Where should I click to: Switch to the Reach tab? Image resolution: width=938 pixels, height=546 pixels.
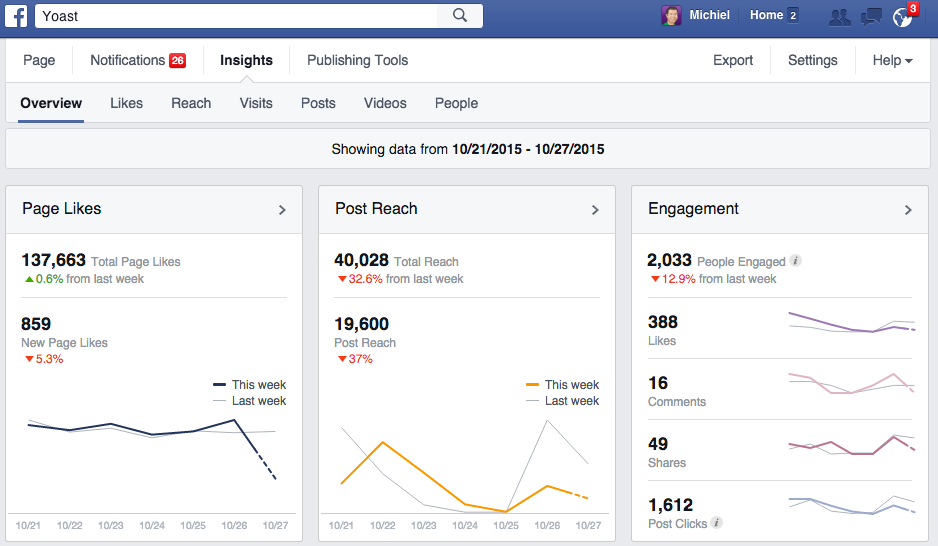click(x=191, y=103)
